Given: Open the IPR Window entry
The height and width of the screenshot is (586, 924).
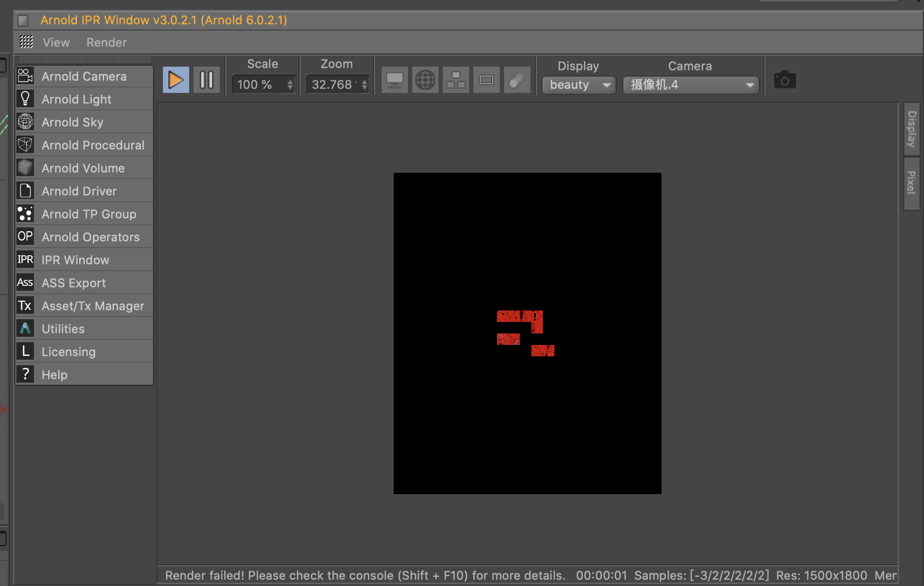Looking at the screenshot, I should click(84, 260).
